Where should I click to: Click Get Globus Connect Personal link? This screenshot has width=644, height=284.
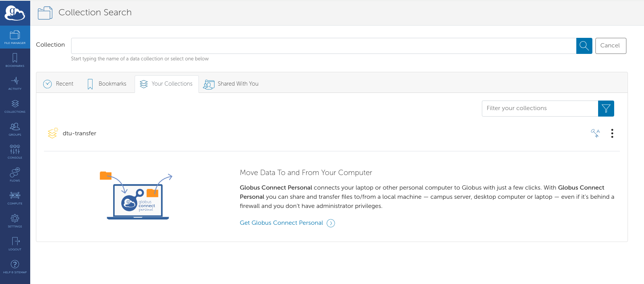click(281, 223)
